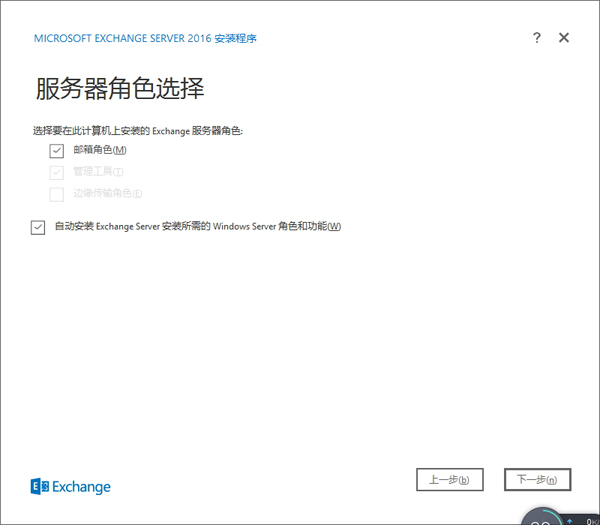Toggle the 邮箱角色 checkbox box
The width and height of the screenshot is (600, 525).
pyautogui.click(x=56, y=151)
